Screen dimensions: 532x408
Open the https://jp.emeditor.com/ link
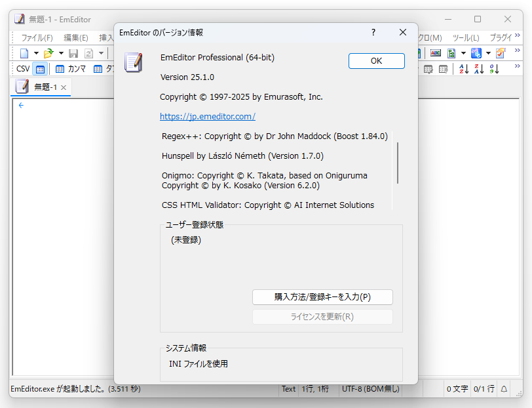point(207,116)
